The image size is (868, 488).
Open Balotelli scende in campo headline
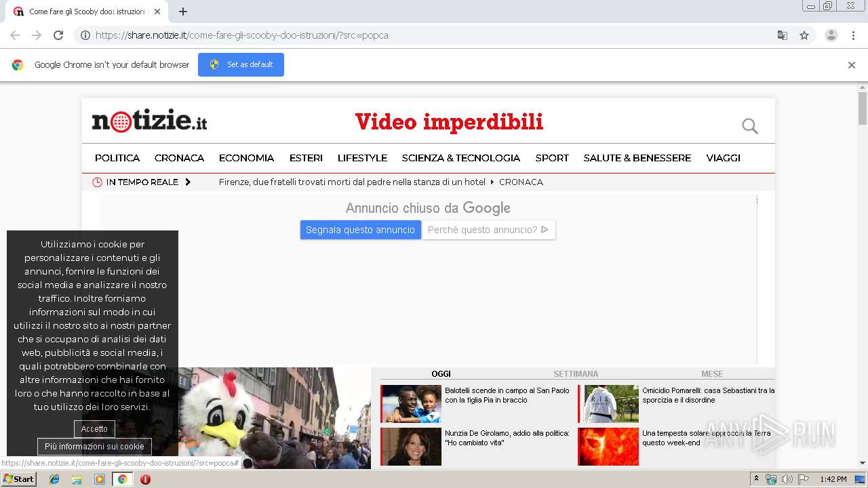(x=507, y=395)
